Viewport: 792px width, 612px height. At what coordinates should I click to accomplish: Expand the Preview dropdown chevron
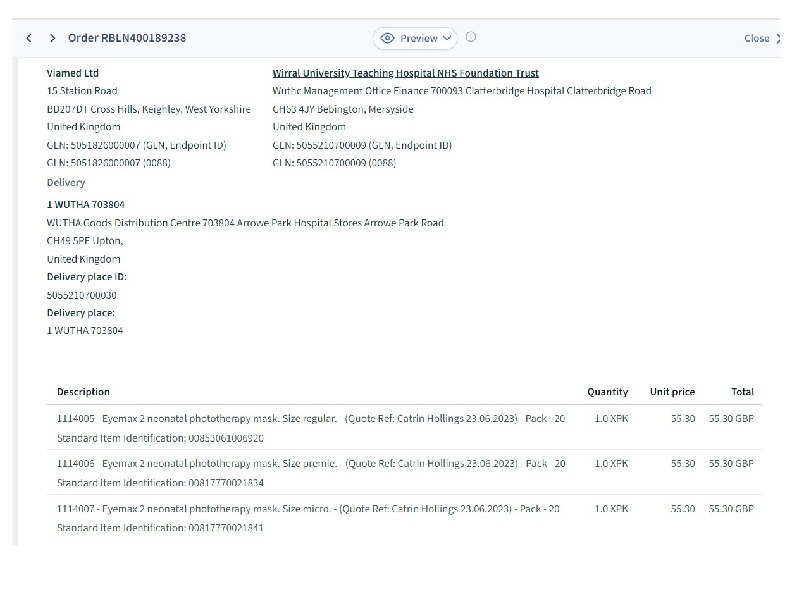point(446,38)
